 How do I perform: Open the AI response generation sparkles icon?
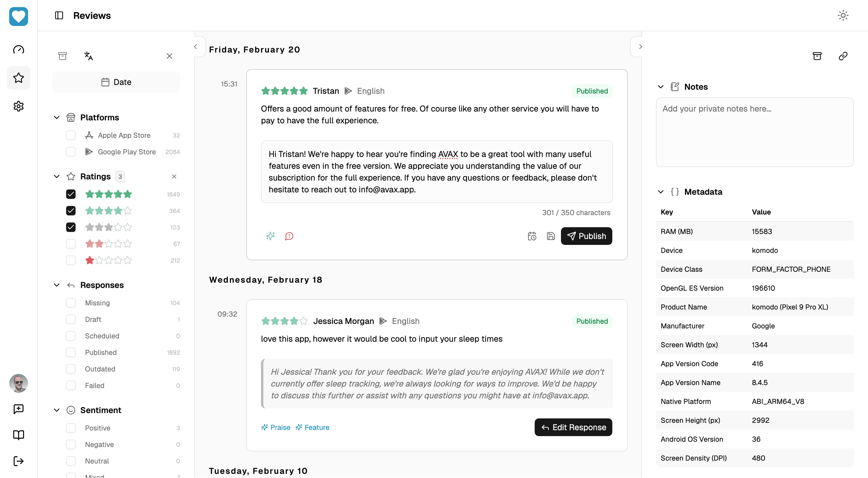[x=270, y=236]
